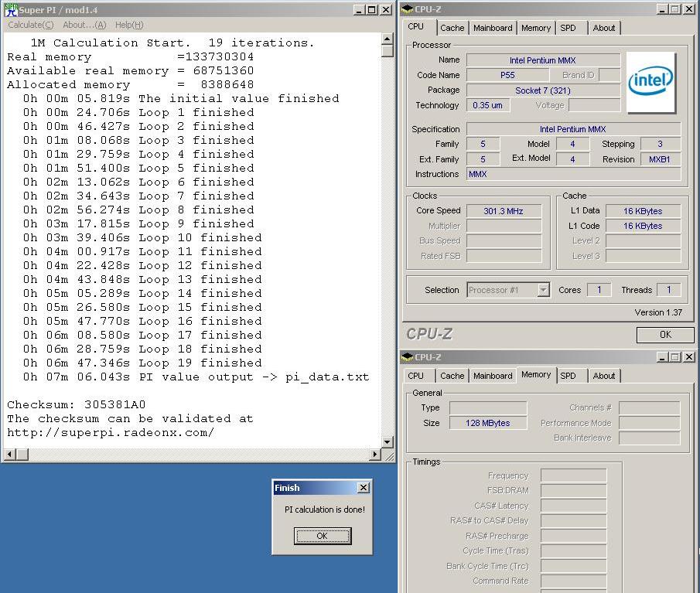Click OK in the top CPU-Z window

665,335
